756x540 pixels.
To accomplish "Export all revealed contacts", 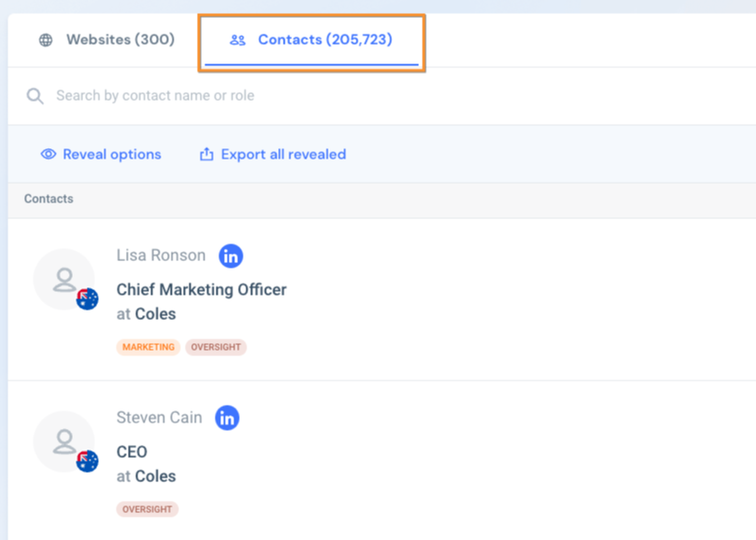I will (x=283, y=155).
